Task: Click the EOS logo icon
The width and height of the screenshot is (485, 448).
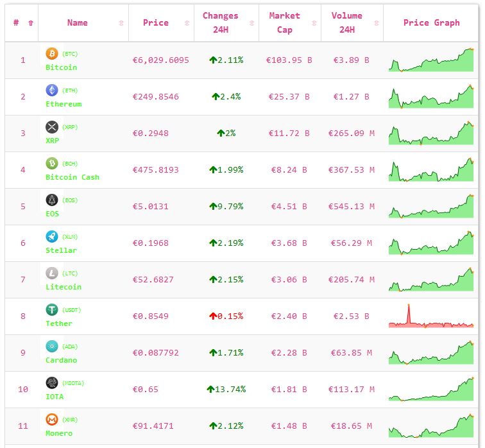Action: click(52, 200)
